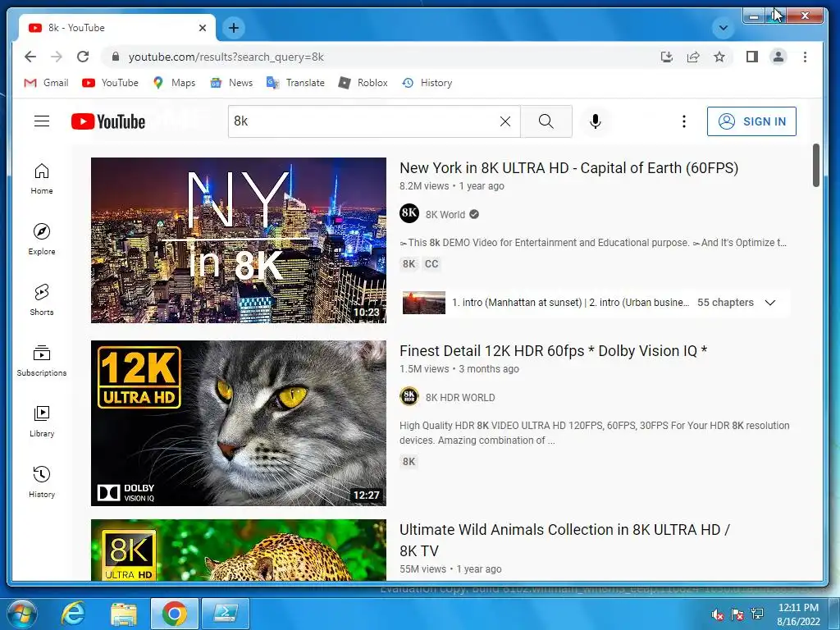Image resolution: width=840 pixels, height=630 pixels.
Task: Start voice search with the microphone
Action: click(596, 121)
